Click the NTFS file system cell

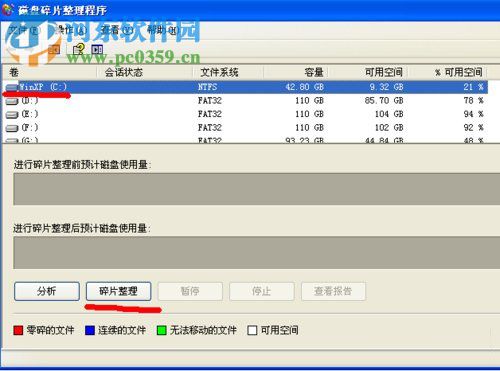(207, 87)
